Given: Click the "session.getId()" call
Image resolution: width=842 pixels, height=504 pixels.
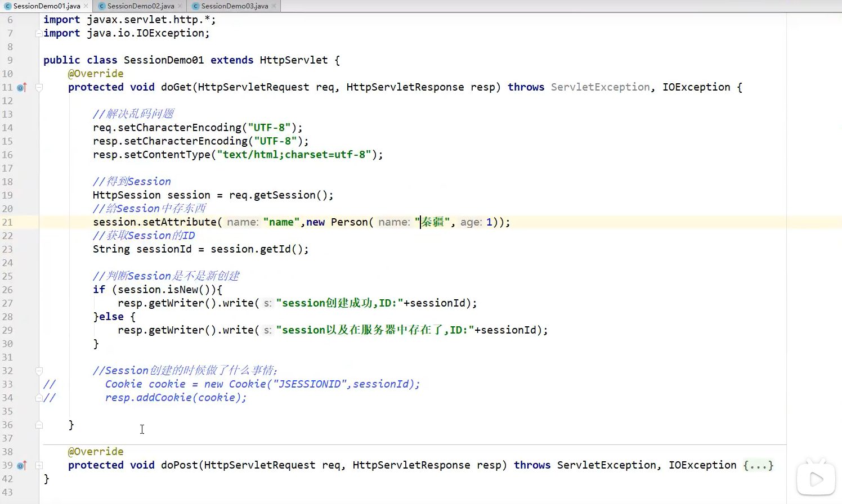Looking at the screenshot, I should (257, 249).
